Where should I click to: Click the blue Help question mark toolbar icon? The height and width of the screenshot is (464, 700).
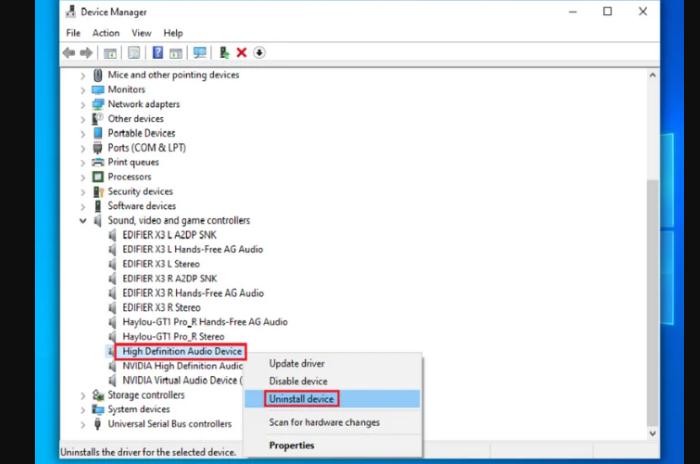pyautogui.click(x=158, y=53)
